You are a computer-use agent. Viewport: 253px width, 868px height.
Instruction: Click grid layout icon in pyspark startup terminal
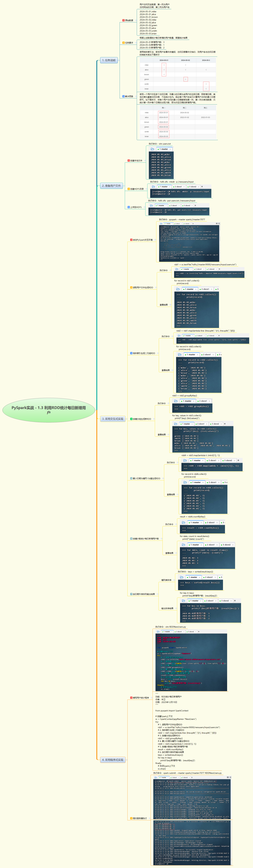[x=217, y=223]
